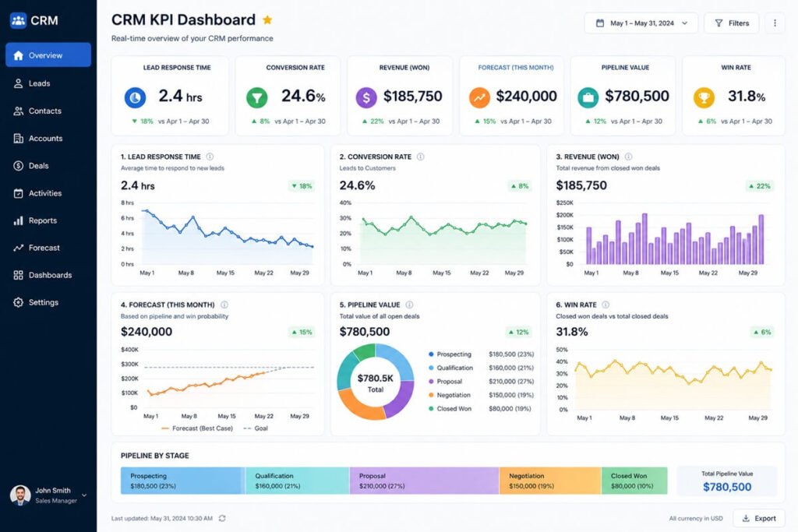The height and width of the screenshot is (532, 798).
Task: Click the Qualification legend entry in pipeline donut
Action: (x=481, y=368)
